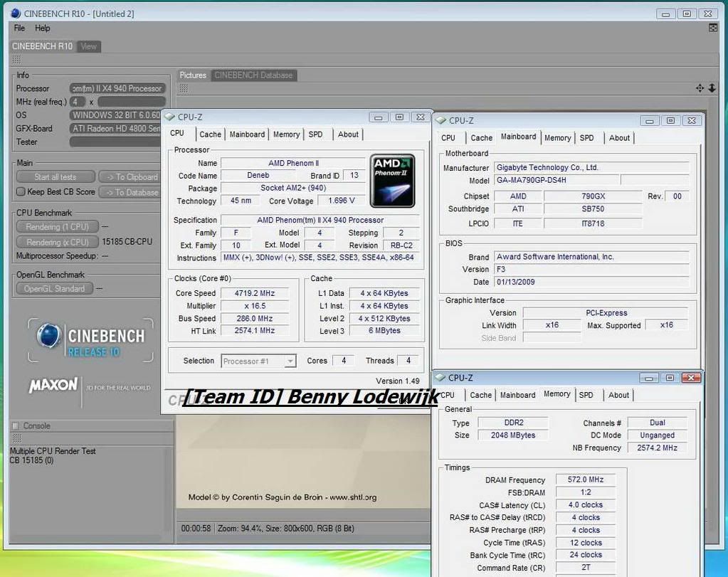The height and width of the screenshot is (577, 728).
Task: Open About tab in front CPU-Z window
Action: tap(348, 134)
